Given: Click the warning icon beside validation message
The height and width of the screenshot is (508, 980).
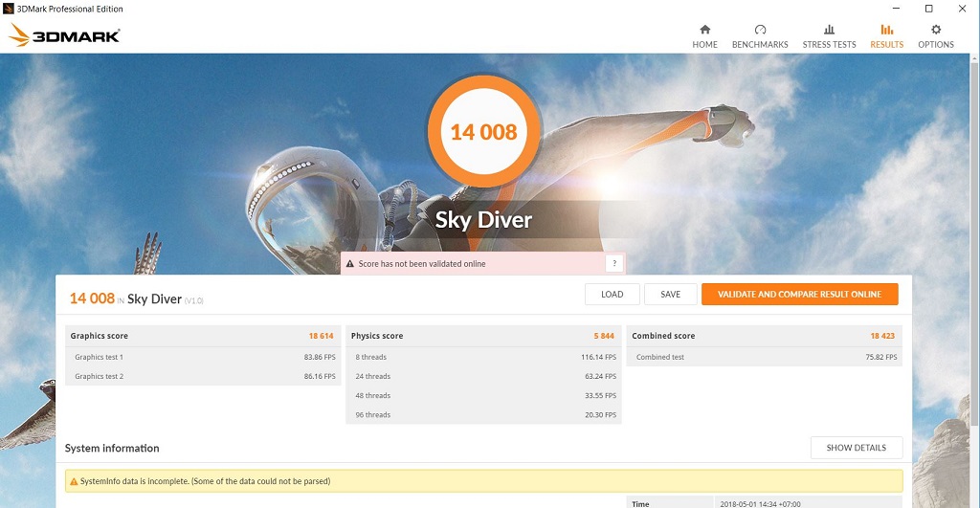Looking at the screenshot, I should [350, 264].
